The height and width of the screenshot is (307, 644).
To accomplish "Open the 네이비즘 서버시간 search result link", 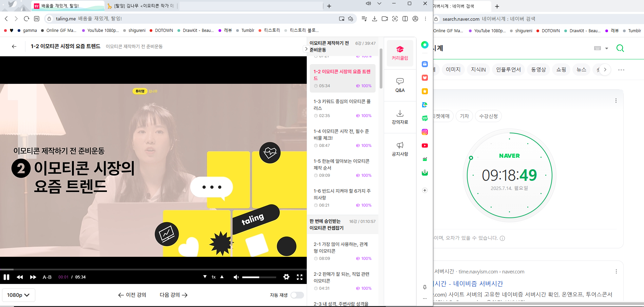I will [469, 284].
